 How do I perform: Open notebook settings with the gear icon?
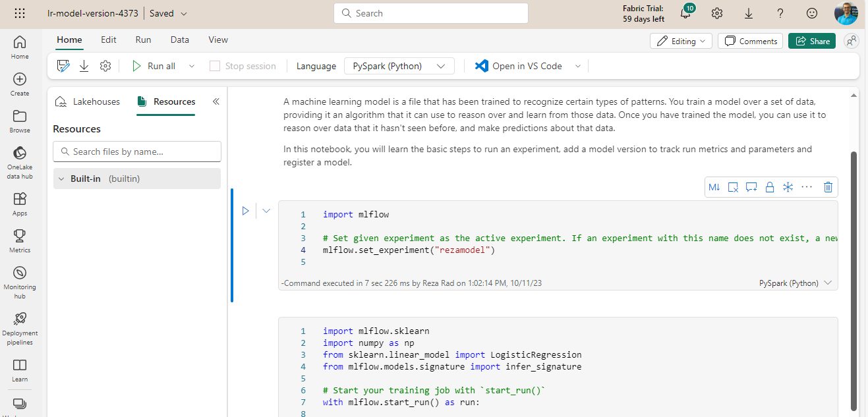(105, 65)
